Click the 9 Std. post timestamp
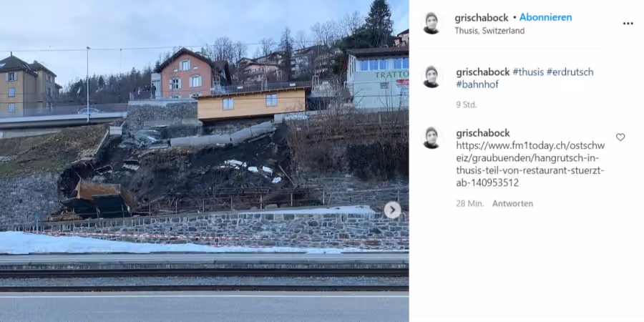The height and width of the screenshot is (322, 644). point(466,104)
